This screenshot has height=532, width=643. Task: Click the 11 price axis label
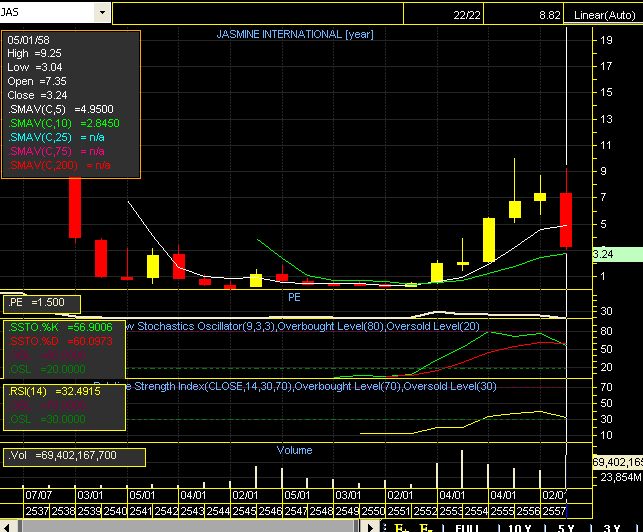[606, 145]
